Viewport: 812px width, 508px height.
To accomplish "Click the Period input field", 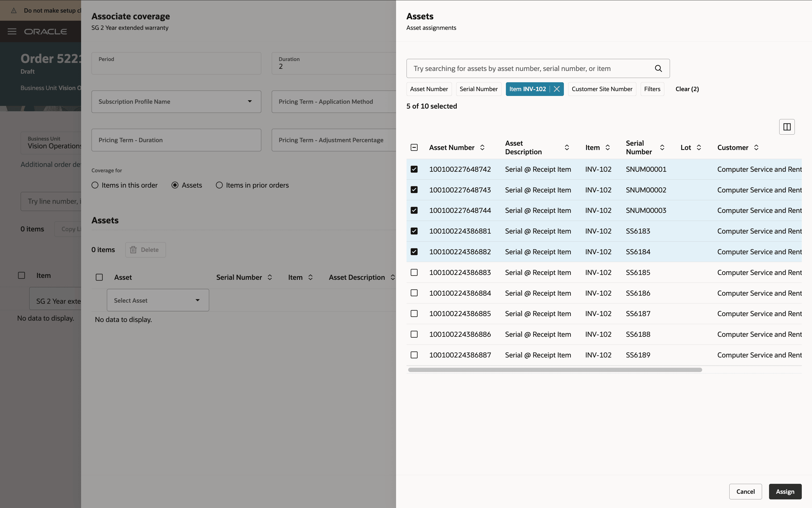I will click(176, 63).
